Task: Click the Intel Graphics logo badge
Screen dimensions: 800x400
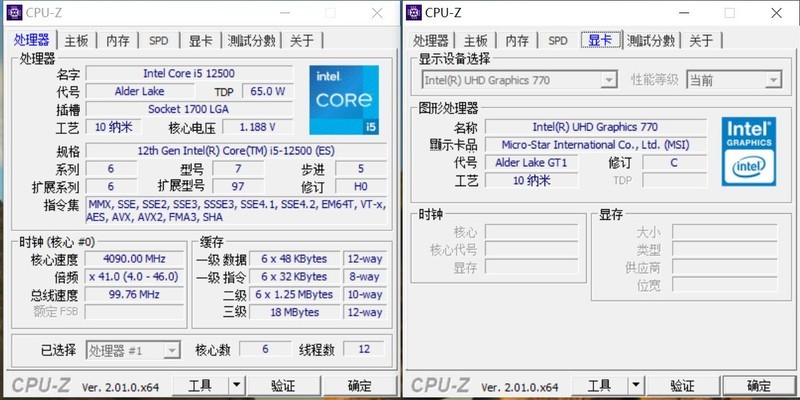Action: click(748, 152)
